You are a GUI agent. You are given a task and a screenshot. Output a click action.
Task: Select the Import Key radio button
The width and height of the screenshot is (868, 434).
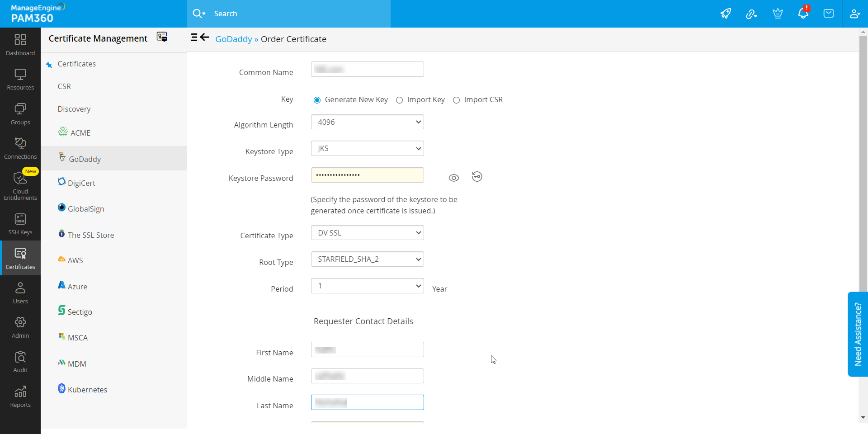coord(399,100)
